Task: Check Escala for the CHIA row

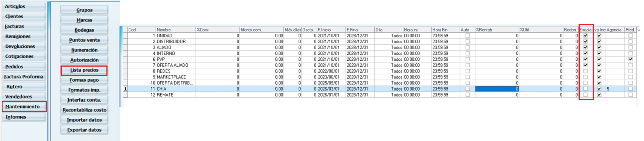Action: 585,89
